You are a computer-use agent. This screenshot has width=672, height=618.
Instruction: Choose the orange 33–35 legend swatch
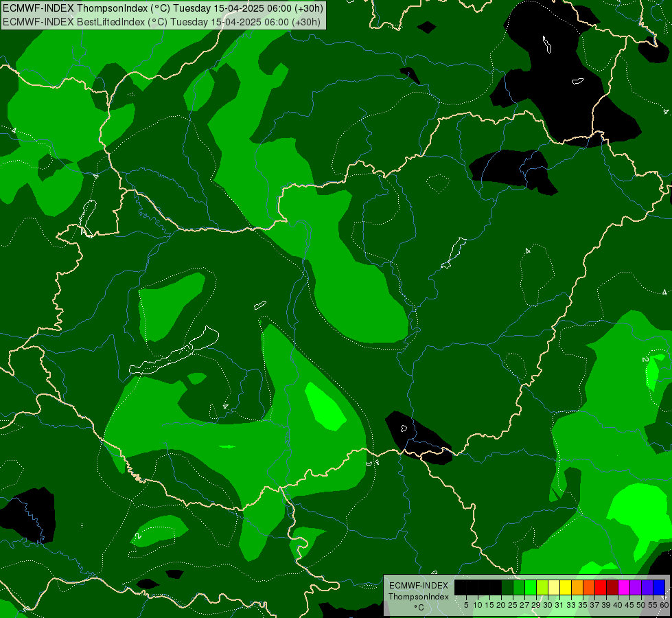point(577,587)
